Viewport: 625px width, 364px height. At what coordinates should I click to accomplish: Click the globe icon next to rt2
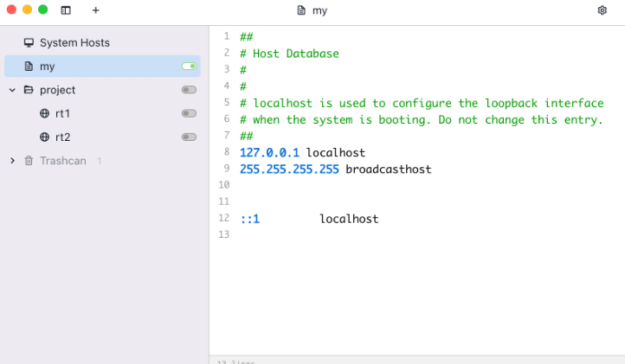point(45,137)
